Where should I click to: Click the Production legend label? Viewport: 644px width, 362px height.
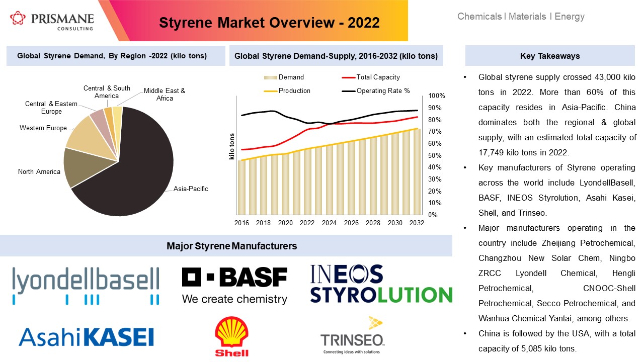[x=295, y=90]
